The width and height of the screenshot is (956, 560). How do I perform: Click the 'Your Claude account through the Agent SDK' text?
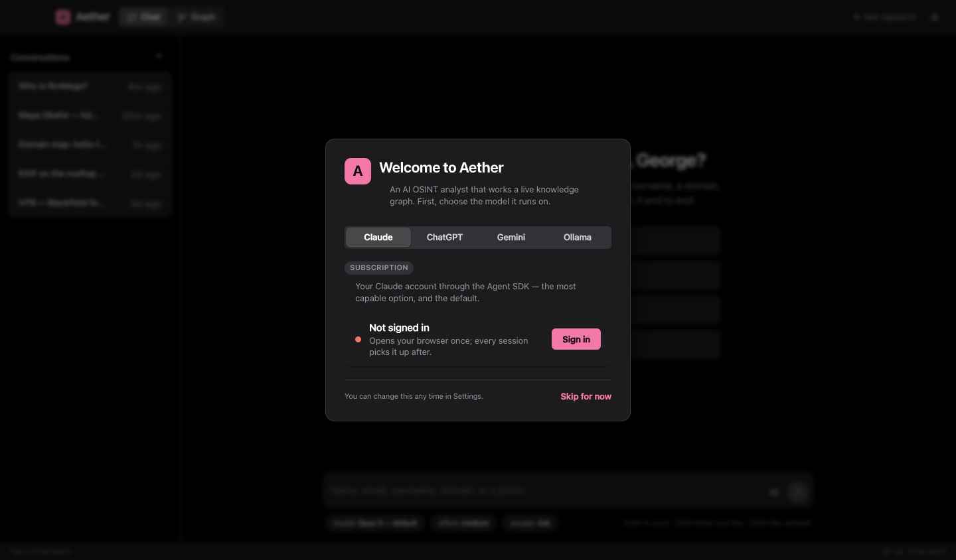[x=465, y=293]
